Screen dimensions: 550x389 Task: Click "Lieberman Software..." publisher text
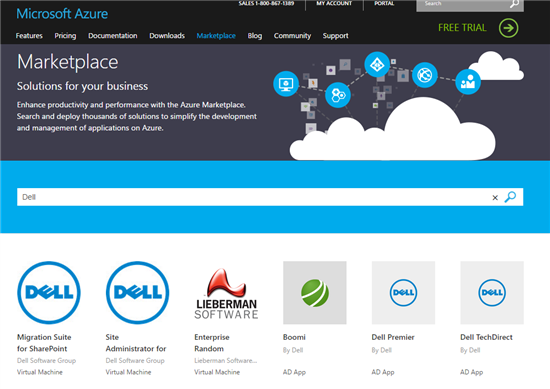(x=226, y=361)
